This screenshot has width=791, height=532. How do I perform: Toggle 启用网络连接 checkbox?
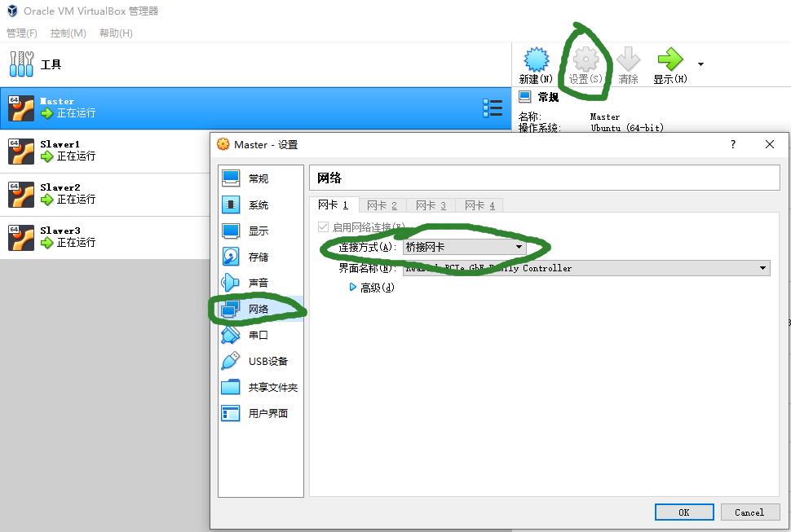[x=324, y=227]
